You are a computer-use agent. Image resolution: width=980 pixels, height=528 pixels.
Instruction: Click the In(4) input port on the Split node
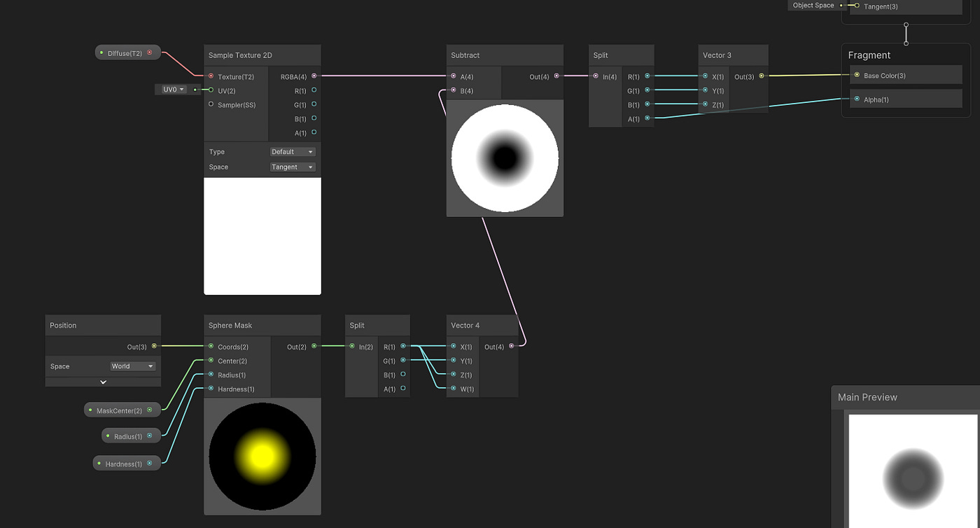(596, 76)
